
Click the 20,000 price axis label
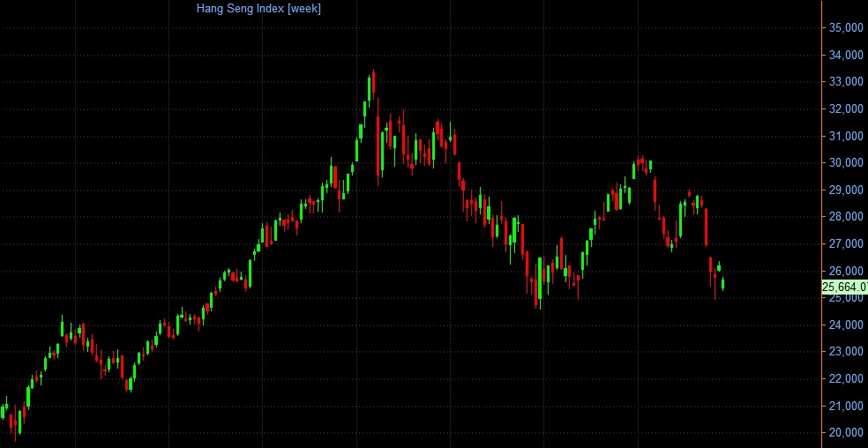click(x=846, y=432)
